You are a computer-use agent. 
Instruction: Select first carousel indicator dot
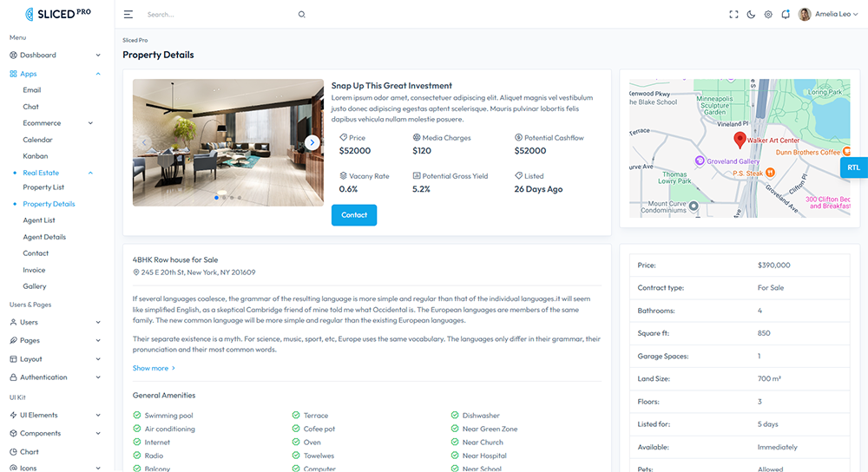coord(216,198)
